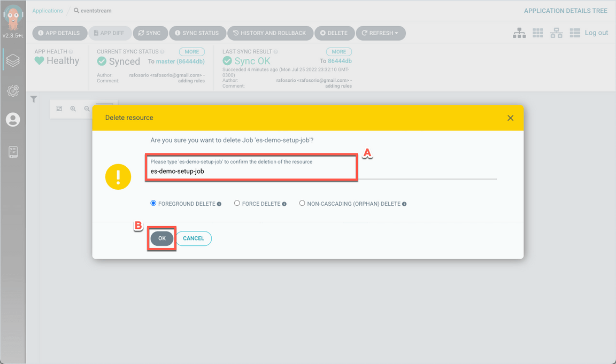616x364 pixels.
Task: Click the Applications breadcrumb link
Action: 48,11
